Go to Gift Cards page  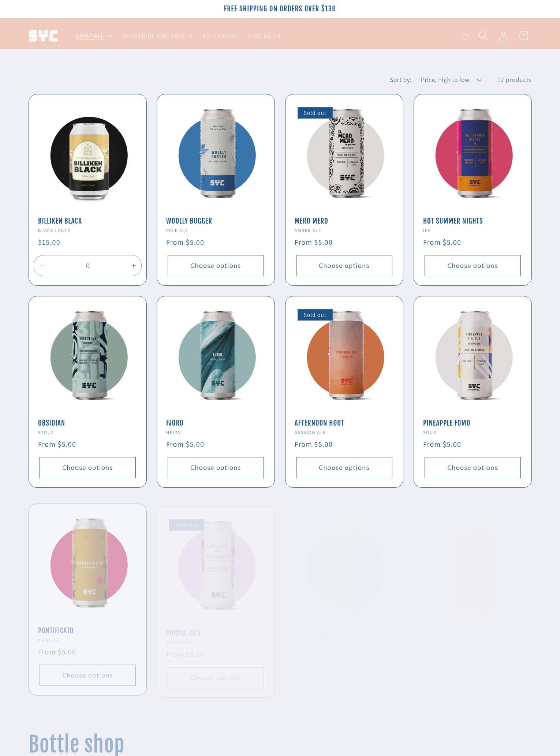tap(220, 36)
